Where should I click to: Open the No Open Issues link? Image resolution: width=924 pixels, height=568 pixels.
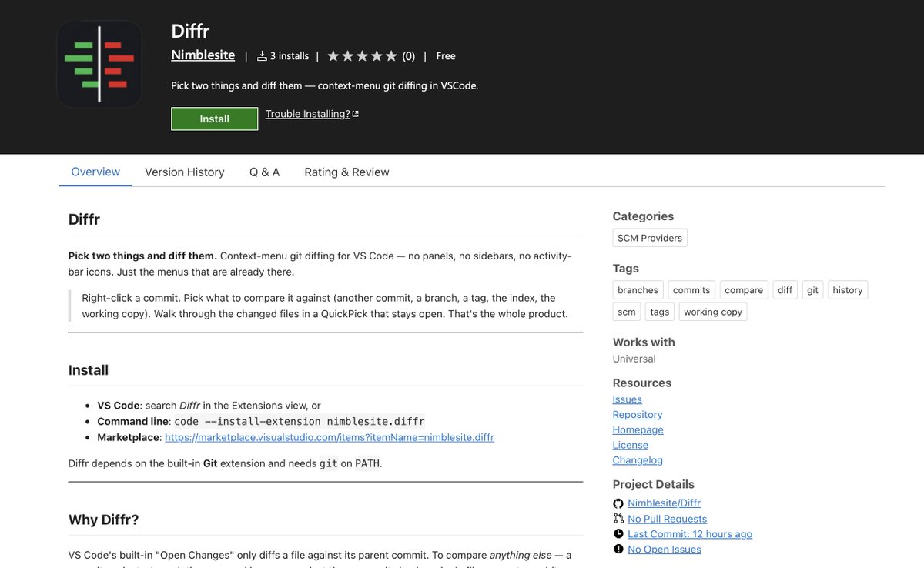pos(665,550)
